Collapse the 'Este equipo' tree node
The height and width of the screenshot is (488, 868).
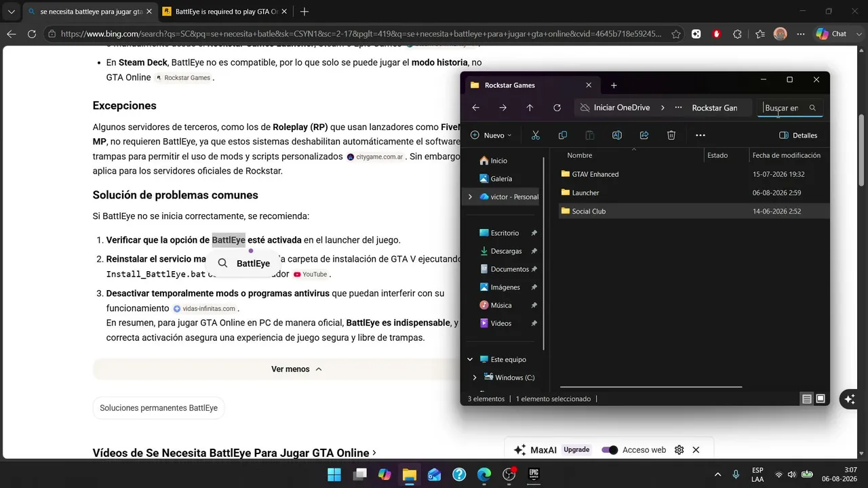click(x=470, y=360)
